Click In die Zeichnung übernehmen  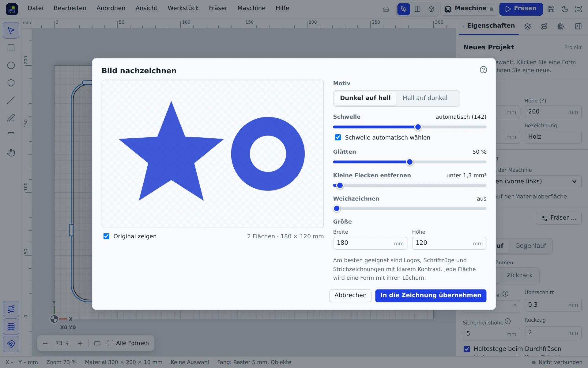tap(431, 295)
